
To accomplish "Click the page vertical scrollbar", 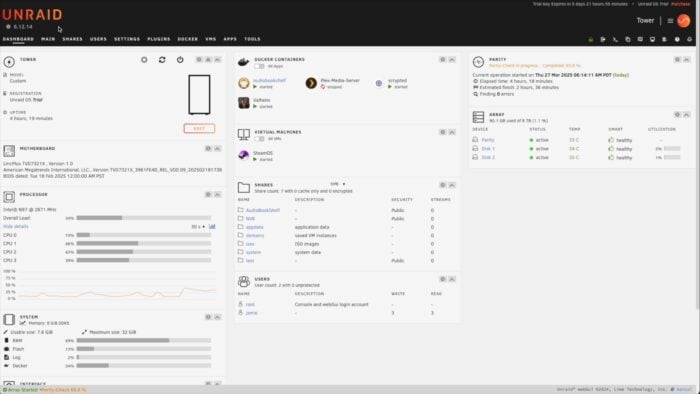I will tap(697, 178).
